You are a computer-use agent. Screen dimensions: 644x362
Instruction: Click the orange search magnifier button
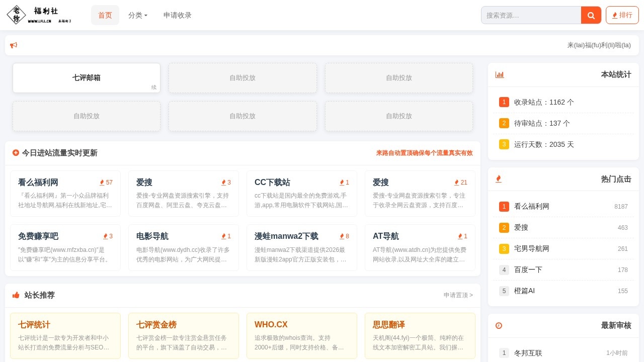click(591, 15)
